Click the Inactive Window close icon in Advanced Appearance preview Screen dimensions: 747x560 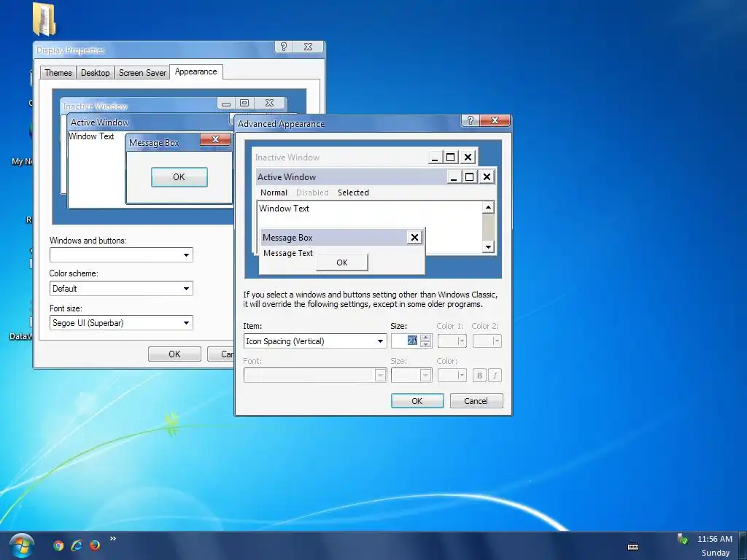[468, 157]
